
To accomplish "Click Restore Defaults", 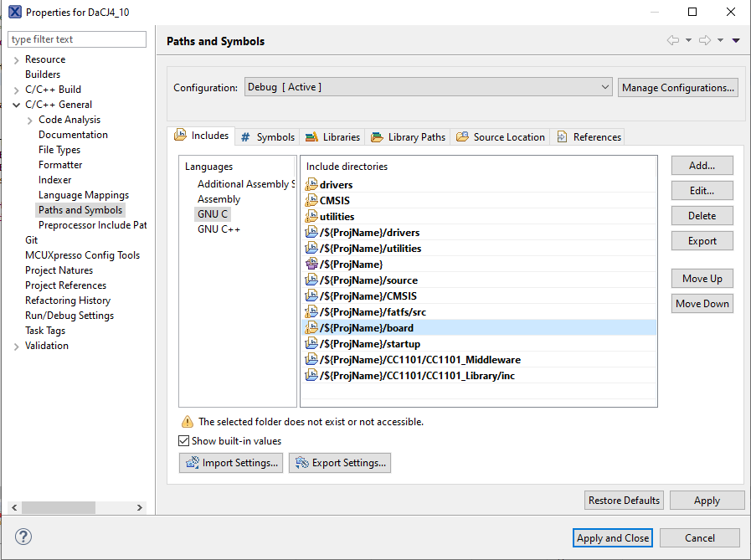I will click(624, 500).
